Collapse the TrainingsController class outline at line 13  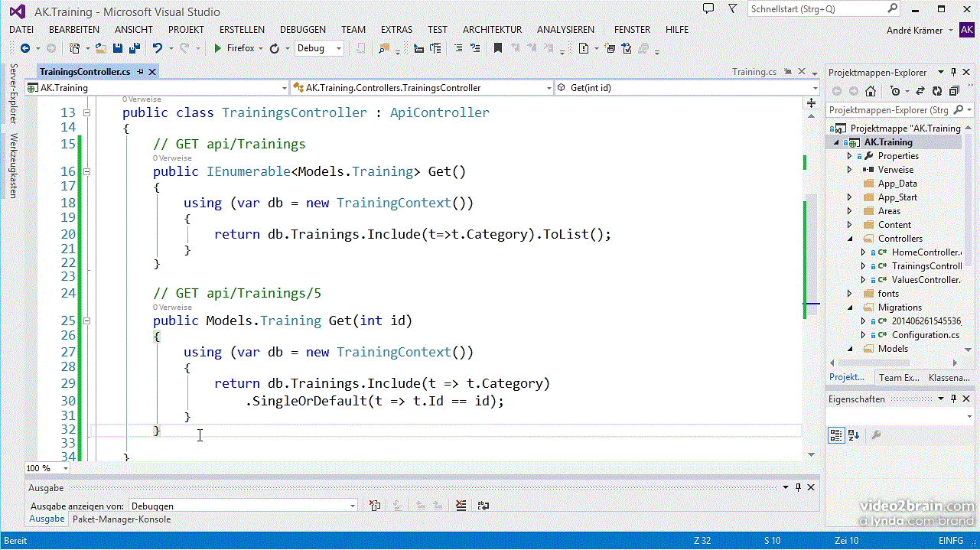click(x=86, y=112)
